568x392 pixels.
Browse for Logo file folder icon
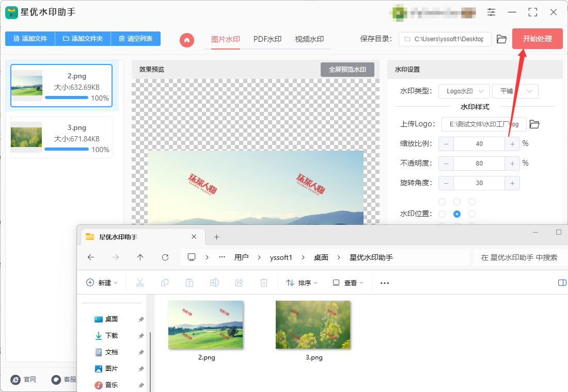coord(534,124)
